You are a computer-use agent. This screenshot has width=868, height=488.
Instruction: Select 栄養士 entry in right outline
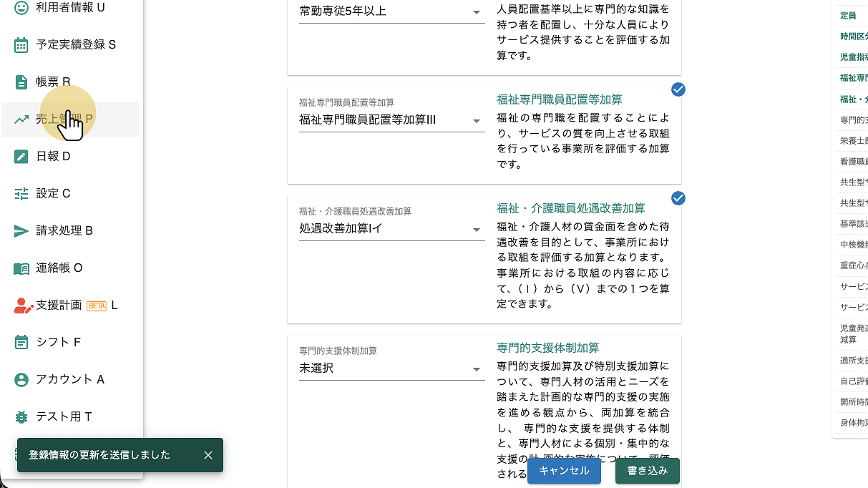pos(852,141)
